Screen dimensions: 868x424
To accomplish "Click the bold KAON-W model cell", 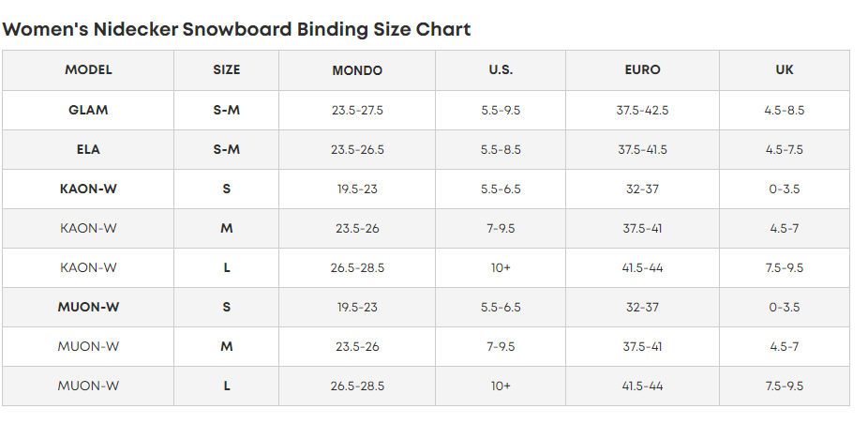I will coord(88,189).
